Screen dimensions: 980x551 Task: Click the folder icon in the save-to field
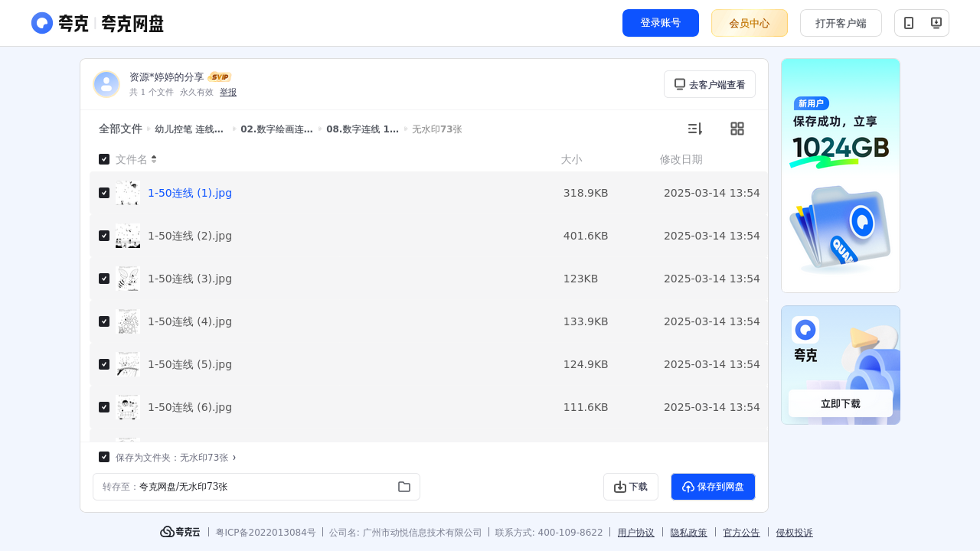tap(404, 487)
